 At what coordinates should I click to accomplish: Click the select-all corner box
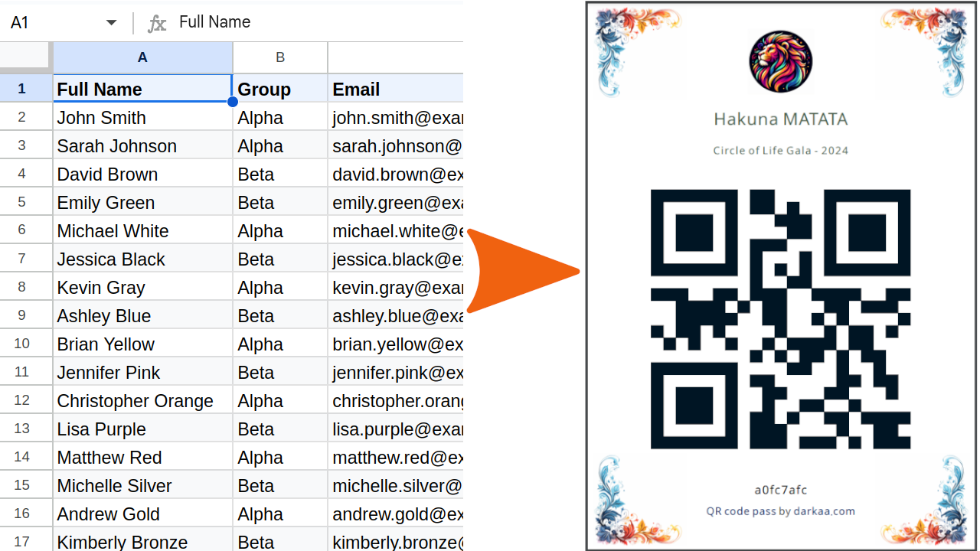tap(26, 57)
